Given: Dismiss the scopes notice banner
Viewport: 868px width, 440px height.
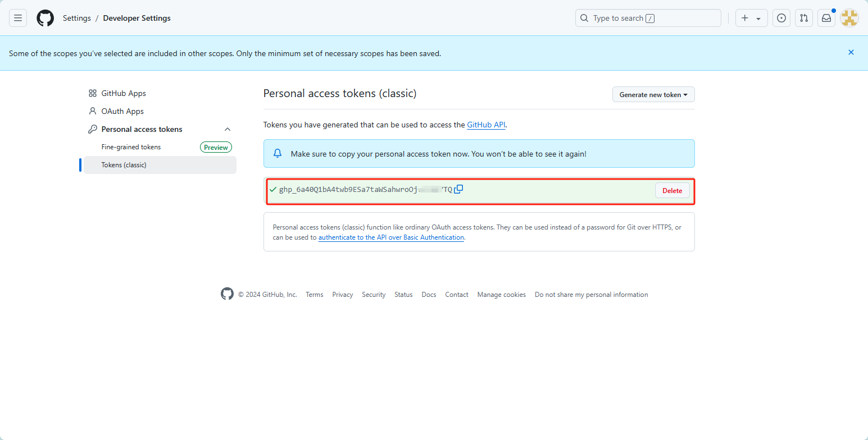Looking at the screenshot, I should (851, 52).
